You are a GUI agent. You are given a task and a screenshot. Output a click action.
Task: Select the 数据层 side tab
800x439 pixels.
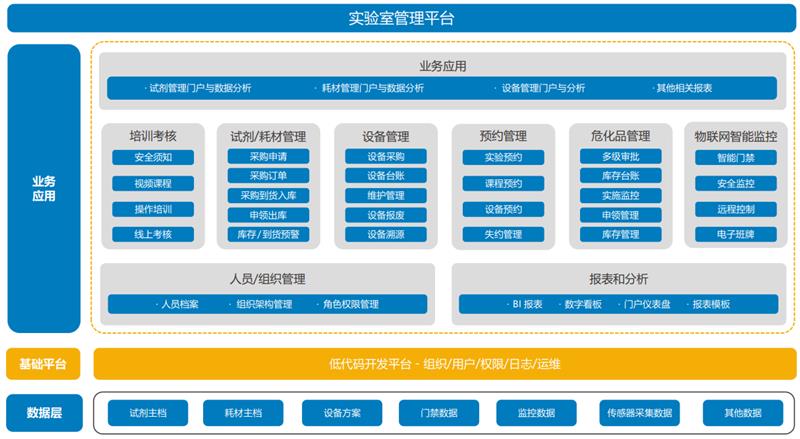click(x=43, y=412)
